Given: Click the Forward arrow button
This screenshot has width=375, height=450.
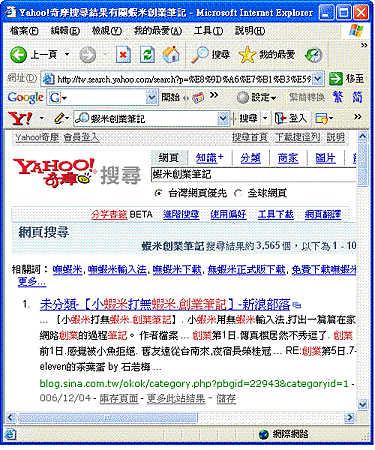Looking at the screenshot, I should [x=87, y=54].
